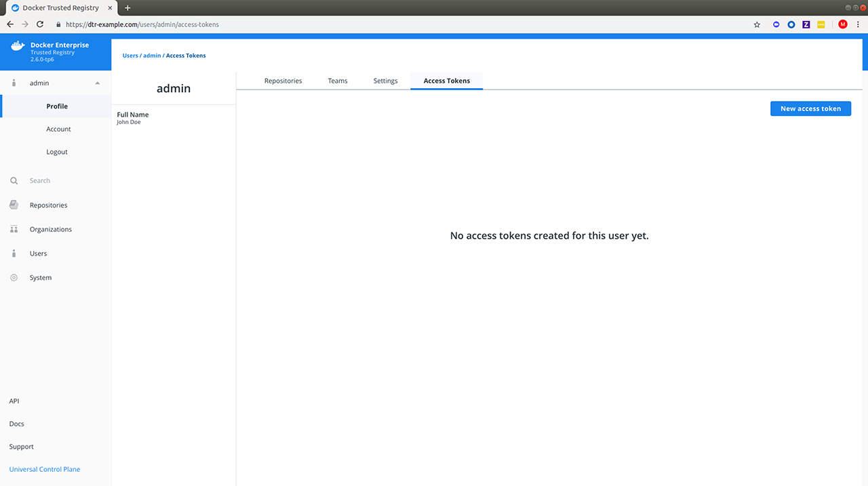Go to Account in sidebar menu
This screenshot has width=868, height=486.
(58, 129)
